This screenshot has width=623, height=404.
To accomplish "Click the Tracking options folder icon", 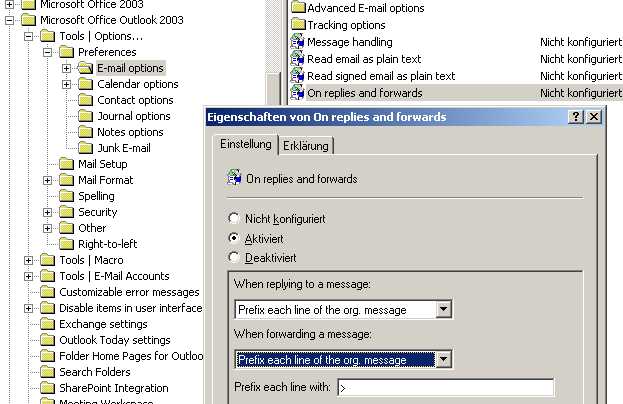I will click(x=298, y=25).
